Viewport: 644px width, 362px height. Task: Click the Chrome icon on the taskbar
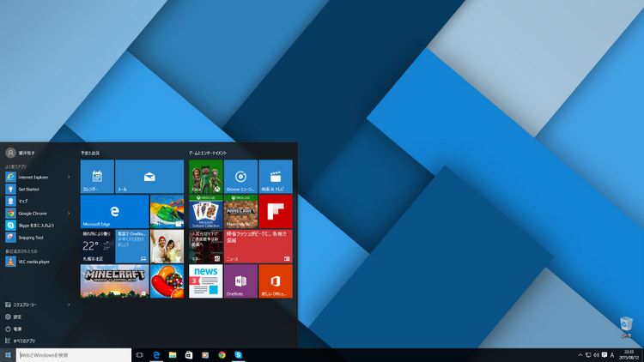click(x=222, y=355)
